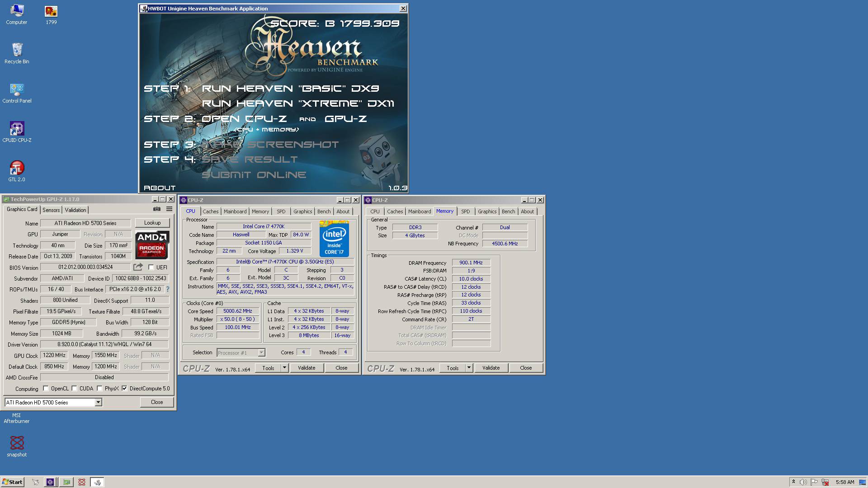The image size is (868, 488).
Task: Open the snapshot desktop icon
Action: tap(17, 446)
